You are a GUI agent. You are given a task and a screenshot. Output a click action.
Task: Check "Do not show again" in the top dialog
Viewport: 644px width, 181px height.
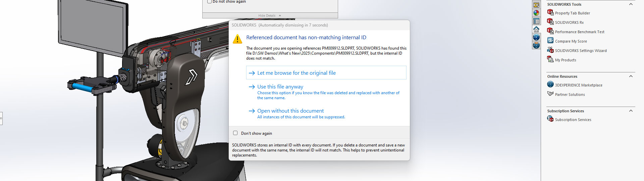point(210,2)
